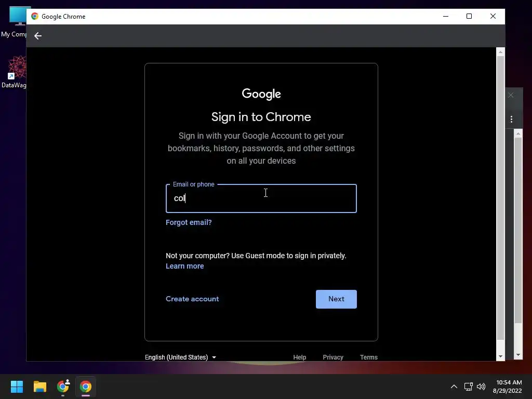
Task: Open the Forgot email? link
Action: click(189, 222)
